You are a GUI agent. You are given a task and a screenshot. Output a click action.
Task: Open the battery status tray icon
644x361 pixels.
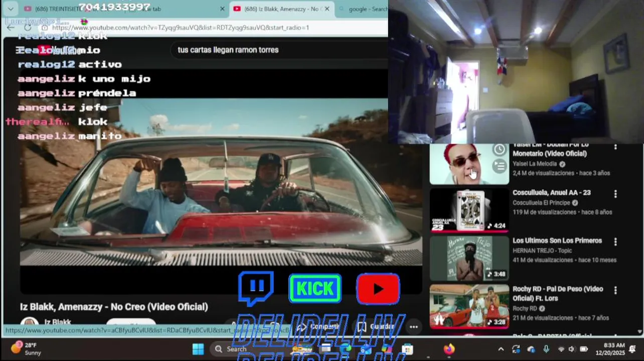tap(584, 349)
